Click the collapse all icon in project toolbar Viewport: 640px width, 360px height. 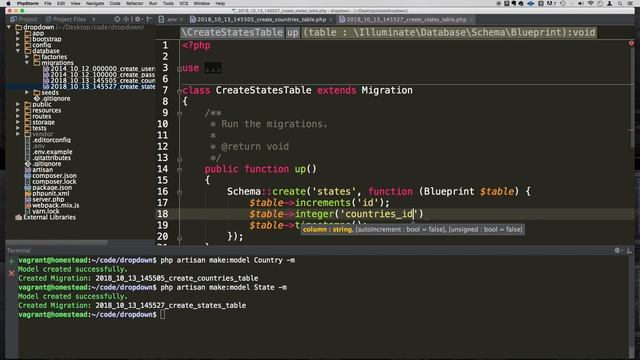coord(126,19)
